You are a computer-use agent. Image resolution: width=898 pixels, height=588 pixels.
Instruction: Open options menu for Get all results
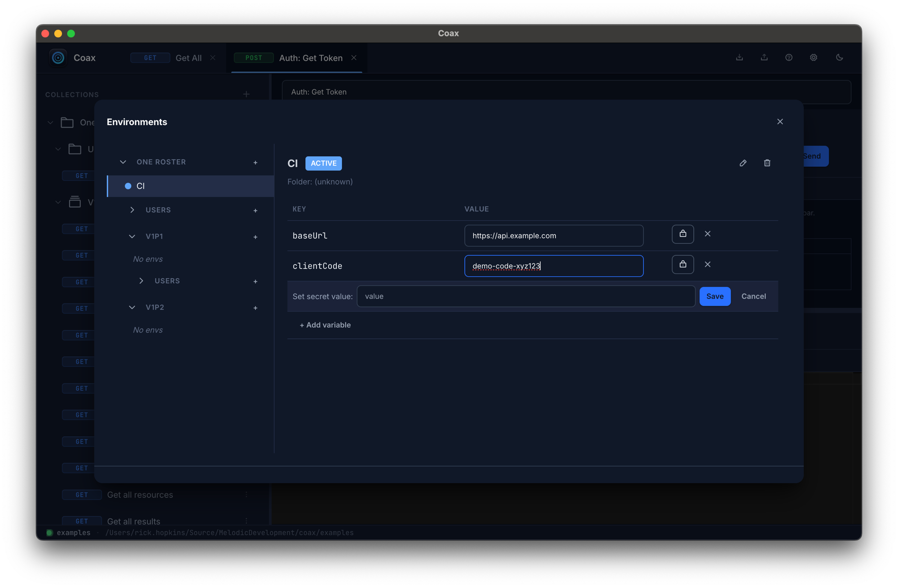pos(246,521)
